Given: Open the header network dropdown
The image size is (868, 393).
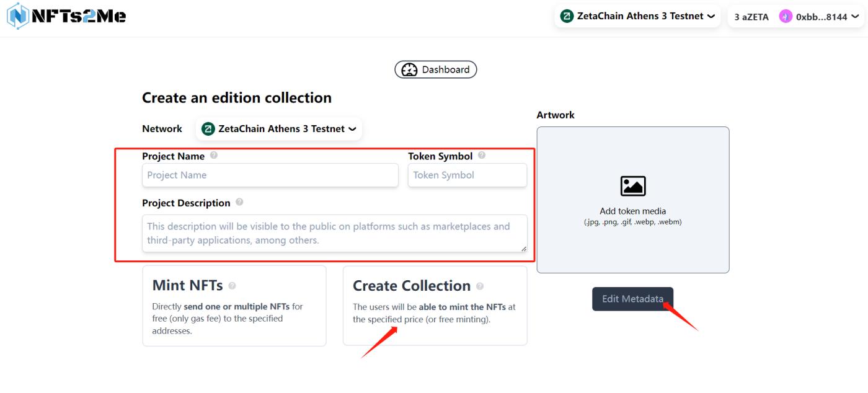Looking at the screenshot, I should [x=637, y=16].
